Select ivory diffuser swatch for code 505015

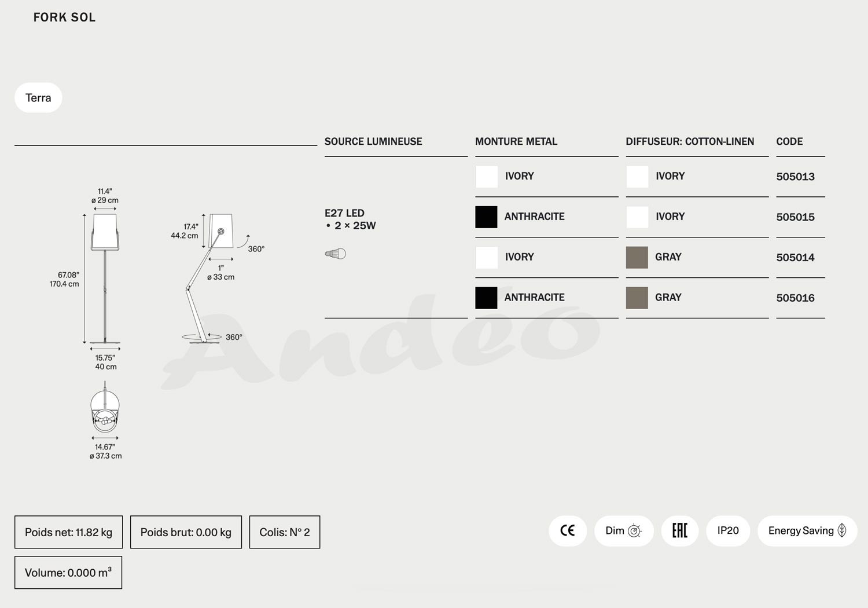coord(637,217)
